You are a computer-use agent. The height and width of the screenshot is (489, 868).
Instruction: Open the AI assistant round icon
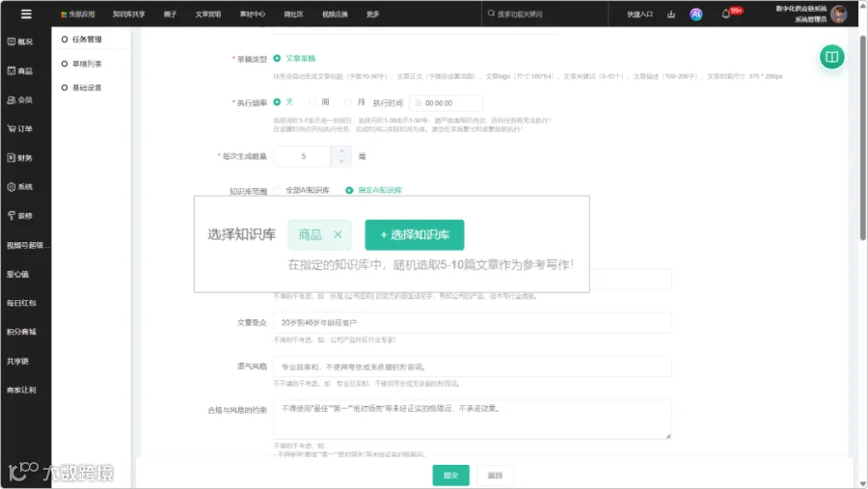[x=695, y=14]
